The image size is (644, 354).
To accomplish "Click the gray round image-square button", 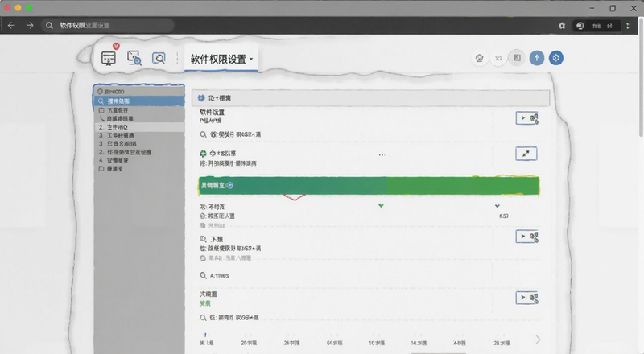I will click(x=517, y=58).
